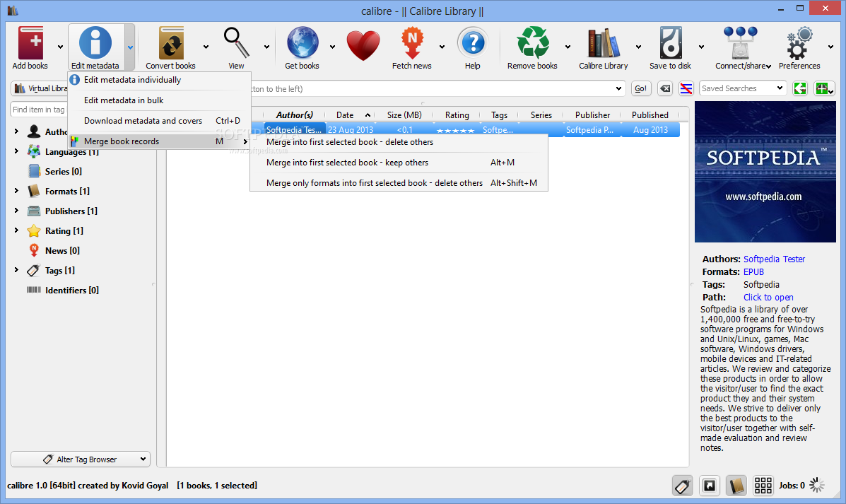This screenshot has height=504, width=846.
Task: Click the Jobs spinner icon
Action: (817, 485)
